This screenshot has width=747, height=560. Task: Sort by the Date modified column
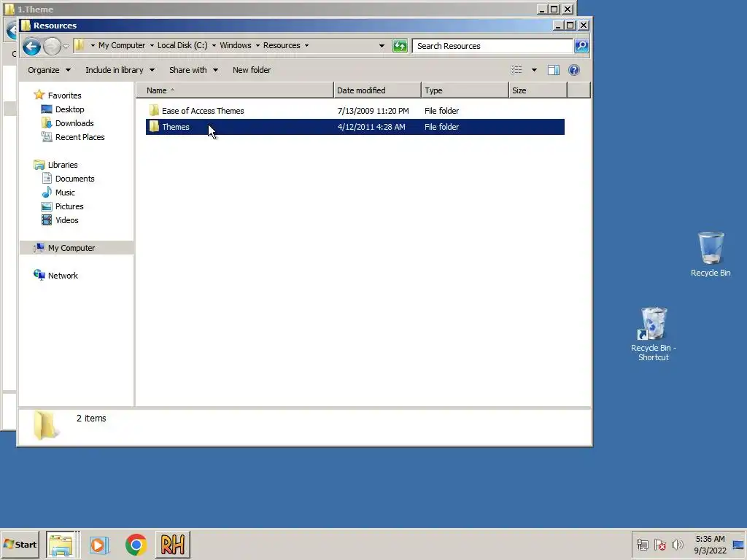click(x=377, y=90)
